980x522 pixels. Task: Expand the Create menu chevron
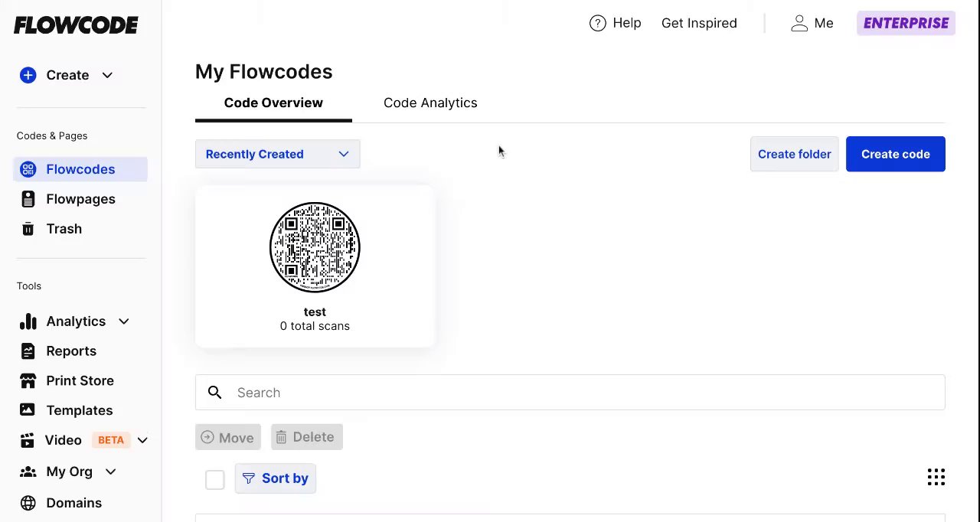click(107, 75)
